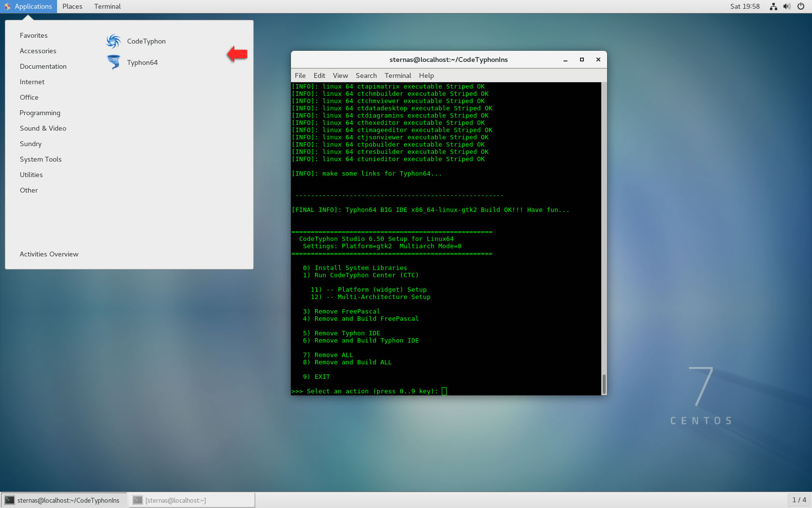The height and width of the screenshot is (508, 812).
Task: Click the Applications foot logo icon
Action: click(x=7, y=6)
